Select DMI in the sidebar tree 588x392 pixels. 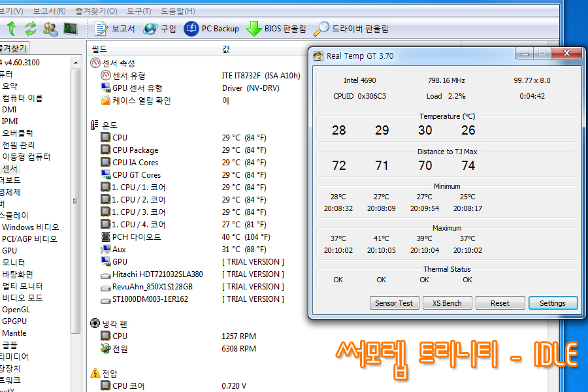9,110
